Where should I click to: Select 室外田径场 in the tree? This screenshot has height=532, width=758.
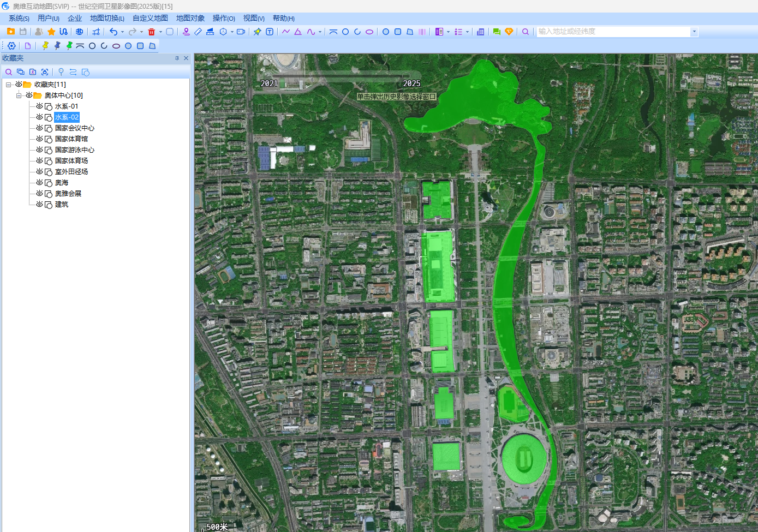coord(71,172)
